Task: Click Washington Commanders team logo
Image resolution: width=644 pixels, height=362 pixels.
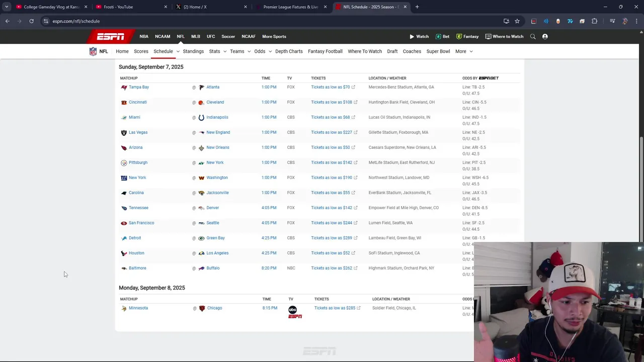Action: pos(201,178)
